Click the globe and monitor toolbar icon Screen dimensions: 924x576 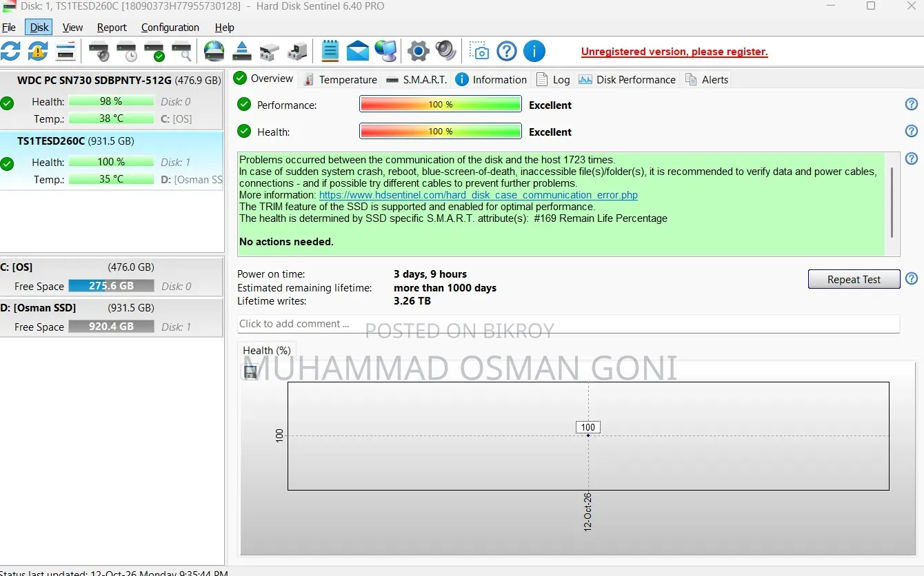(x=385, y=51)
